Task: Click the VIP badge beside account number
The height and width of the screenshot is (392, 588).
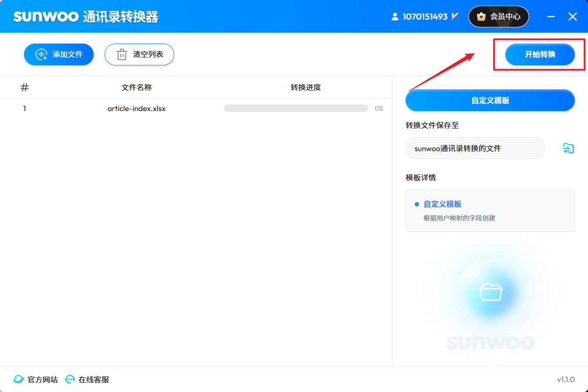Action: (455, 16)
